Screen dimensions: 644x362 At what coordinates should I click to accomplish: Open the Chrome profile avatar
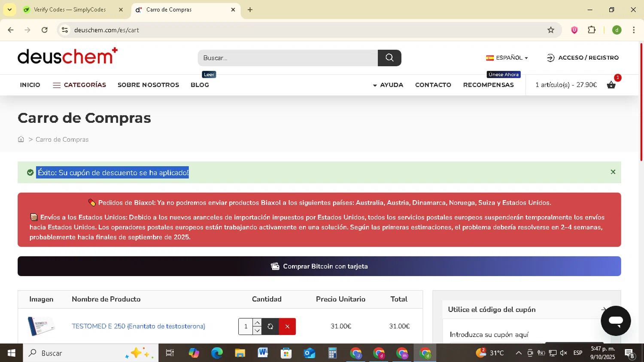point(617,30)
